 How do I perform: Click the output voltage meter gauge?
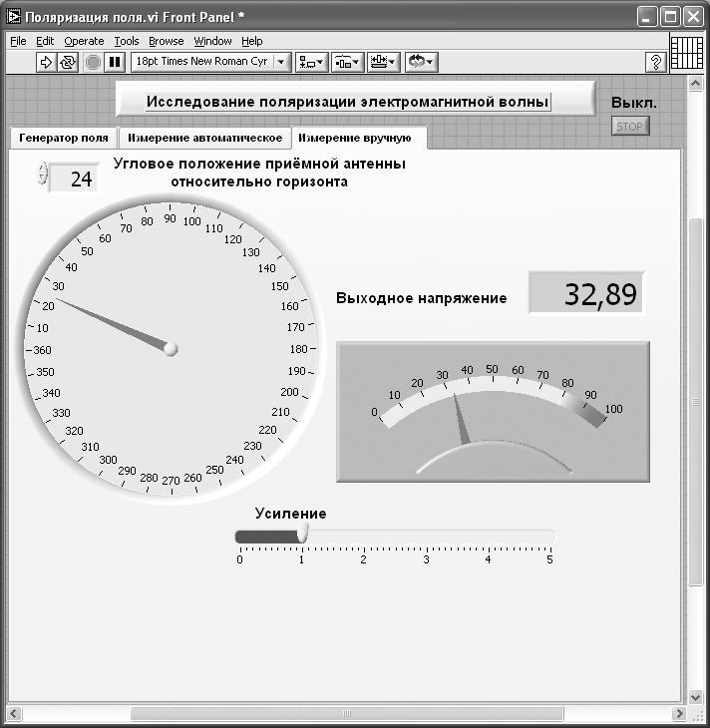point(493,412)
